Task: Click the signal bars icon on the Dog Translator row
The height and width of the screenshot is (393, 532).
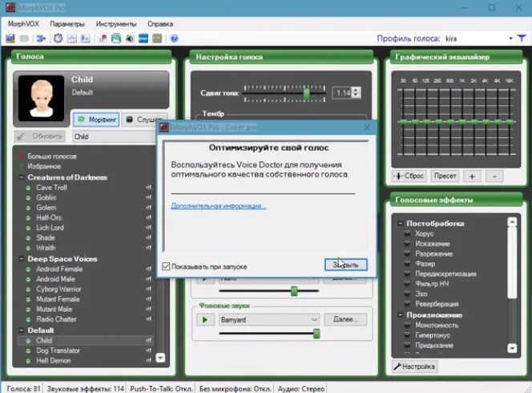Action: [148, 350]
